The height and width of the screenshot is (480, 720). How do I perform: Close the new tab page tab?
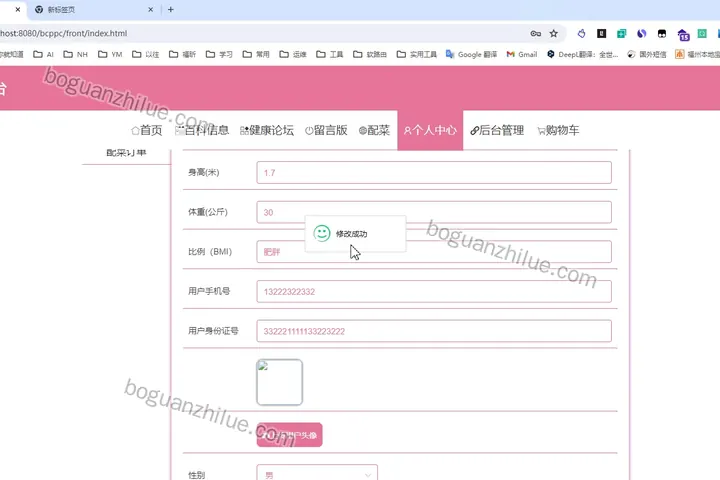[151, 9]
